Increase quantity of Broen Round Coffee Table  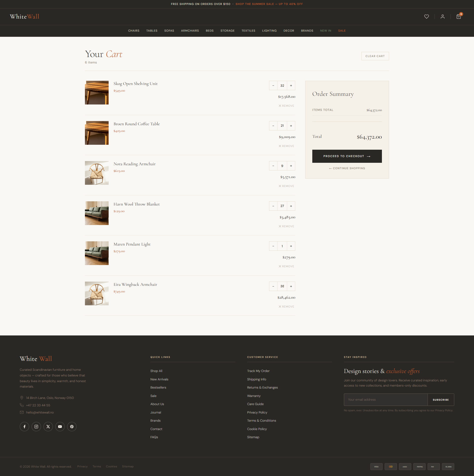[x=291, y=126]
